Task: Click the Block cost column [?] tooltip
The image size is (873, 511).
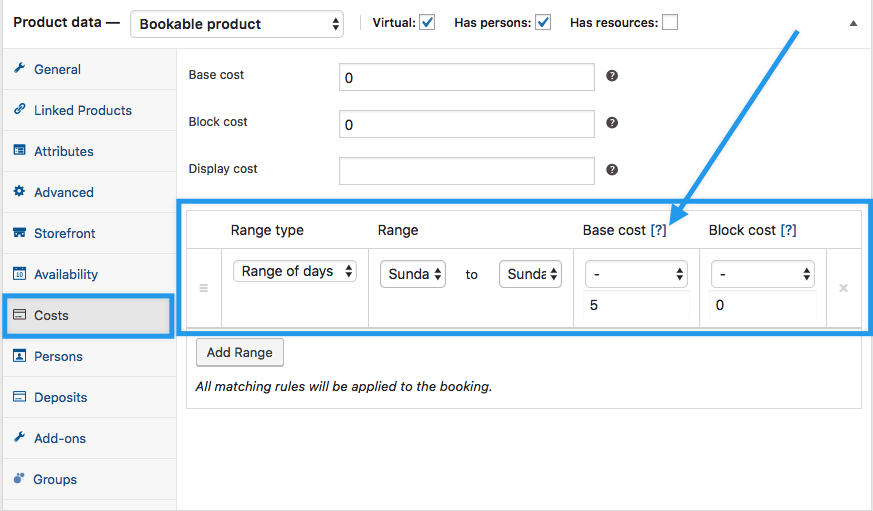Action: click(788, 230)
